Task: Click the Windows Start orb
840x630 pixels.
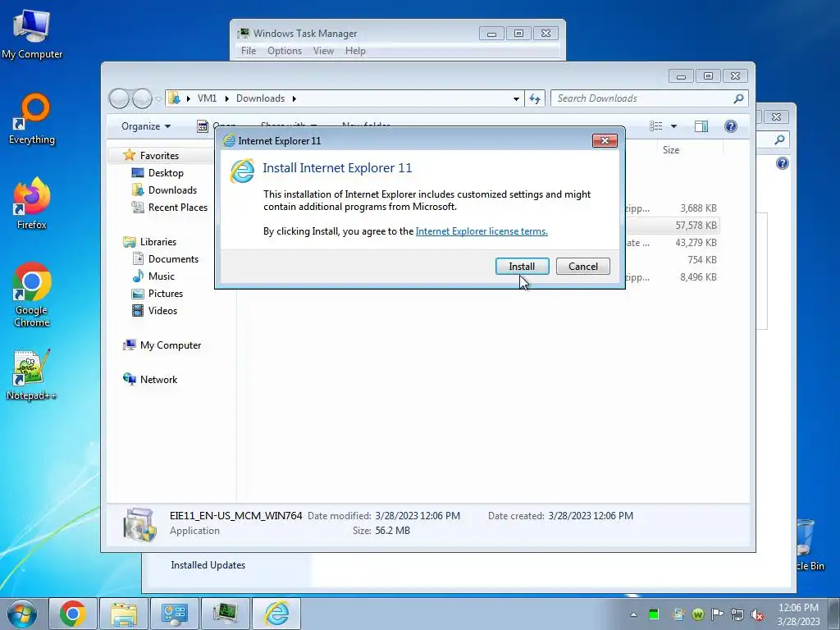Action: 22,614
